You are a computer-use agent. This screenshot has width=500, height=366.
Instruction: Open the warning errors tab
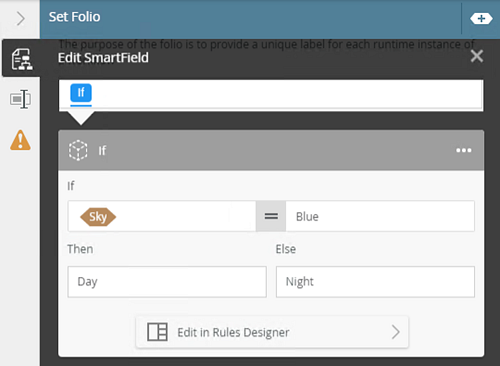(x=20, y=140)
